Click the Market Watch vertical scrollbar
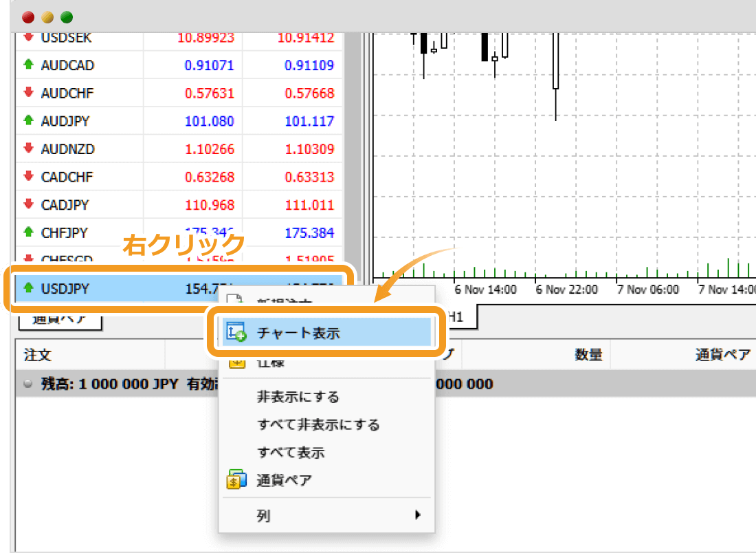Screen dimensions: 756x553 pyautogui.click(x=353, y=155)
